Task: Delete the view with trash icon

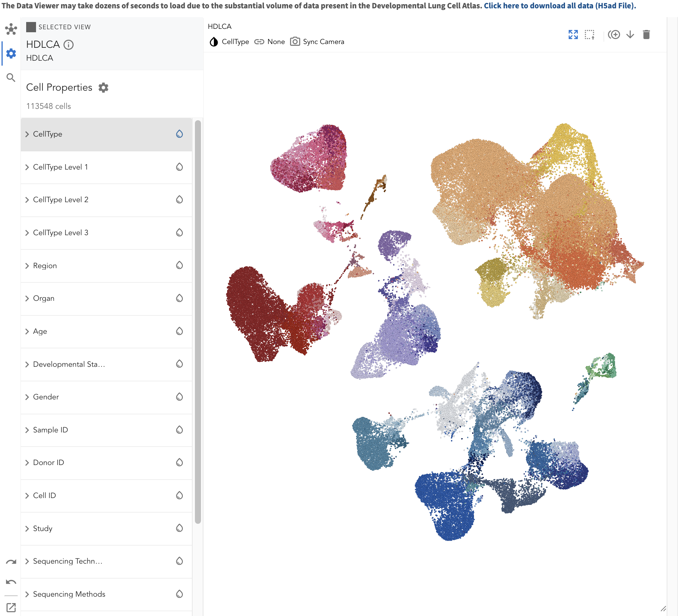Action: click(x=647, y=35)
